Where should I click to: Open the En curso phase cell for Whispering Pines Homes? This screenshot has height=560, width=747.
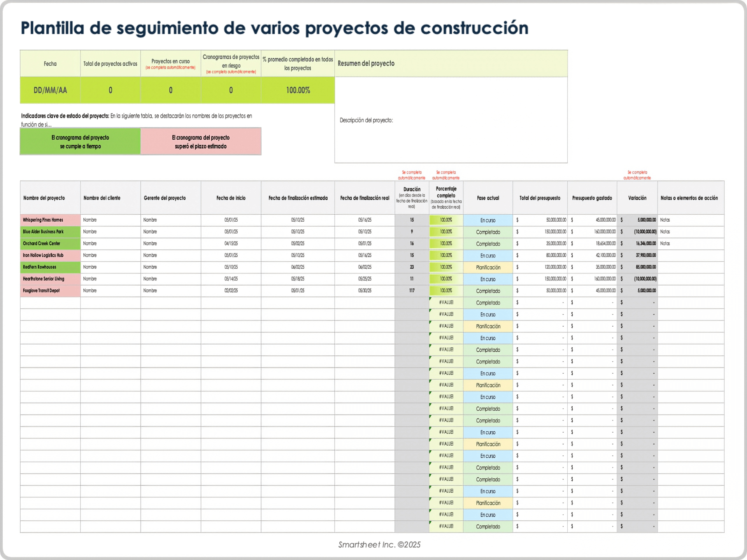point(488,220)
